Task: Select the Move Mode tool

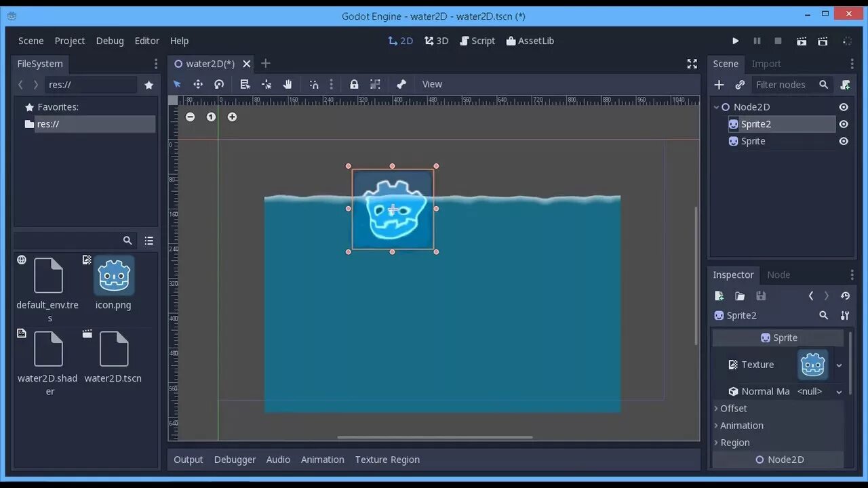Action: [x=198, y=84]
